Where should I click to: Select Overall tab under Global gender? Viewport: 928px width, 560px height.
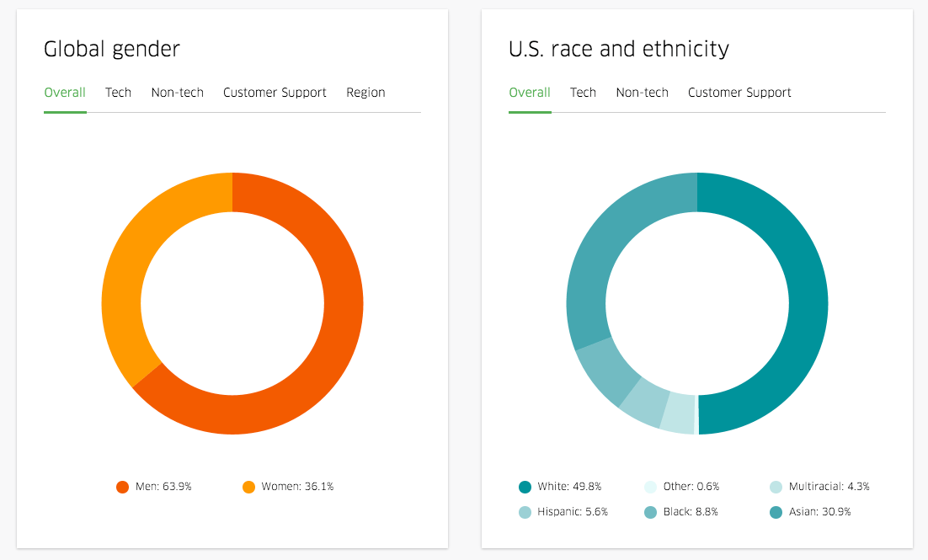click(x=65, y=93)
